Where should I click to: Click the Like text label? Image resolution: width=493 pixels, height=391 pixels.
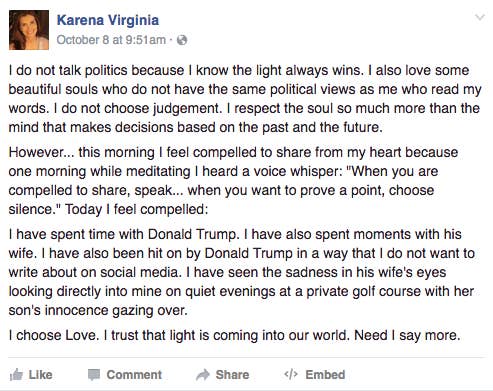click(40, 375)
